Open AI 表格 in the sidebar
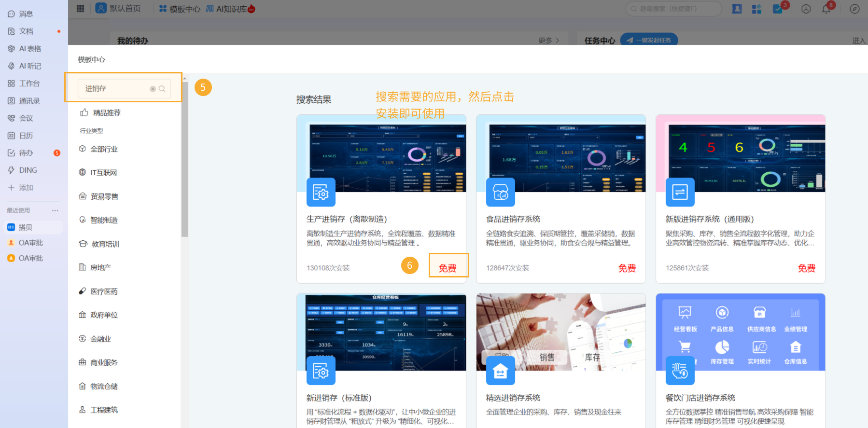The image size is (868, 428). (25, 49)
